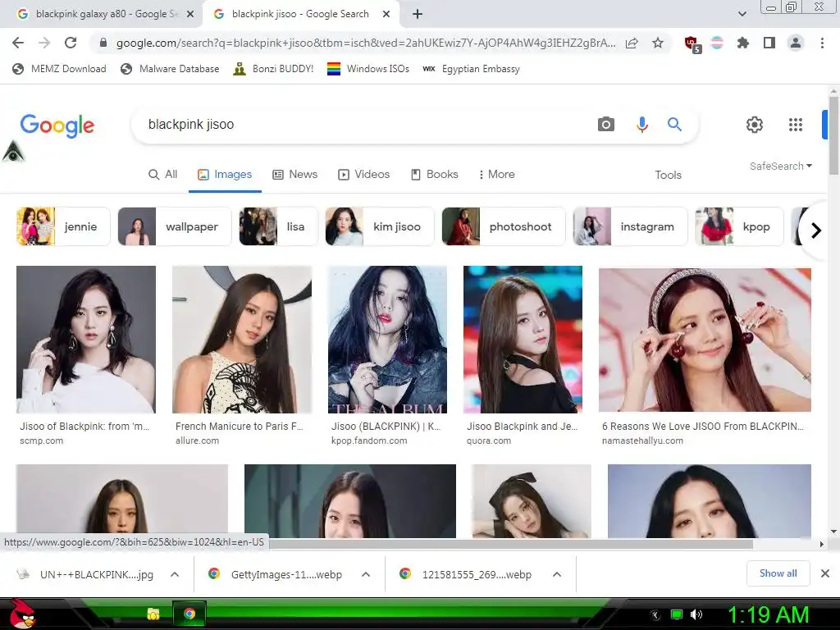Screen dimensions: 840x630
Task: Select the wallpaper suggestion chip
Action: pyautogui.click(x=175, y=226)
